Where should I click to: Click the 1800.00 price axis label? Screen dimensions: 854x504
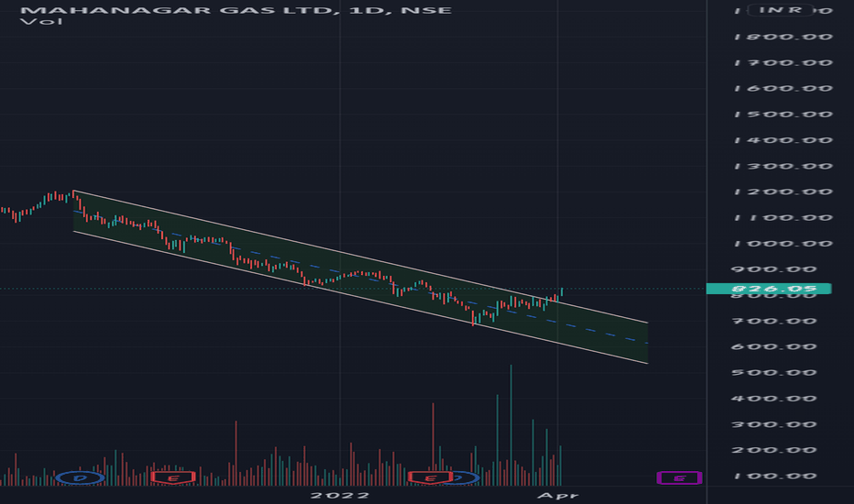pyautogui.click(x=783, y=37)
